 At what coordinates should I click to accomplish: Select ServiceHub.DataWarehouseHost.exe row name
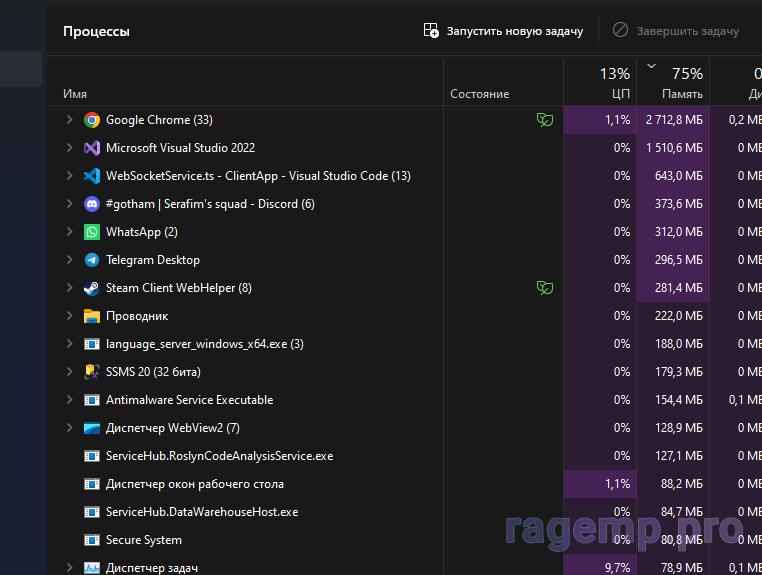point(202,512)
